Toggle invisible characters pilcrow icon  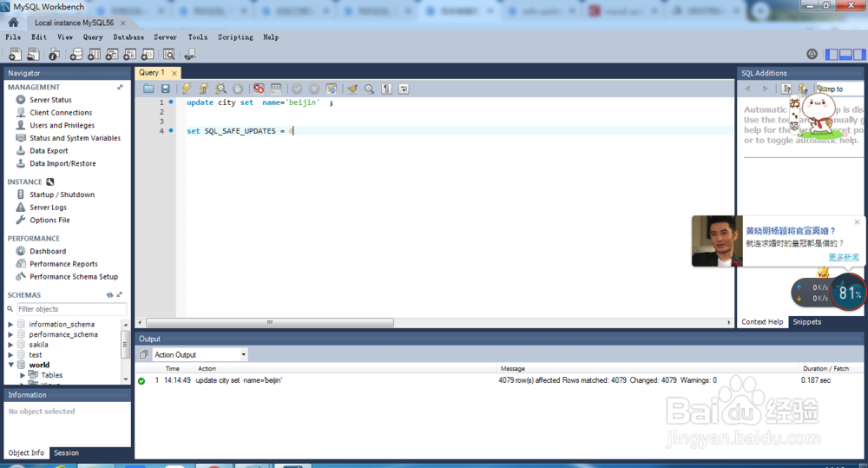[x=386, y=89]
